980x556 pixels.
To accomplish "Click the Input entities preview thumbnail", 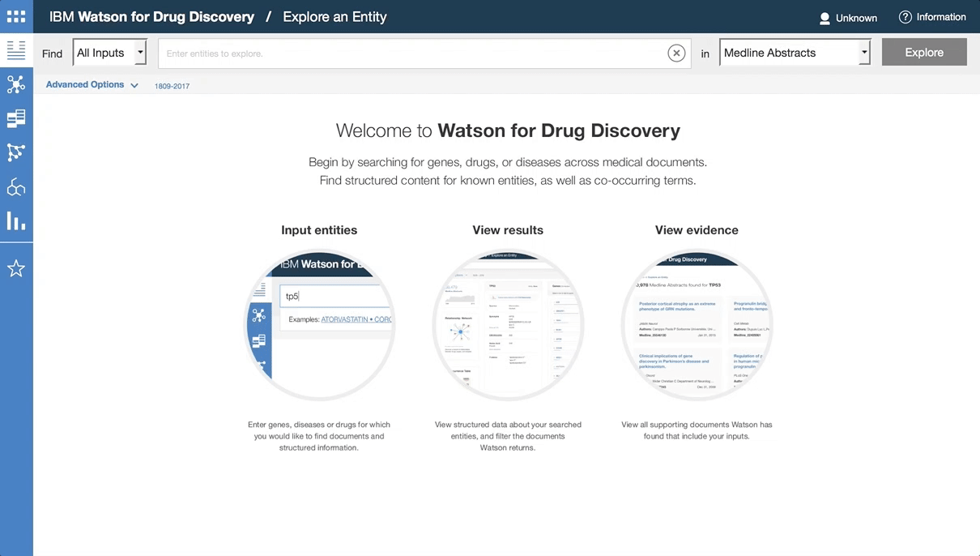I will pos(320,324).
